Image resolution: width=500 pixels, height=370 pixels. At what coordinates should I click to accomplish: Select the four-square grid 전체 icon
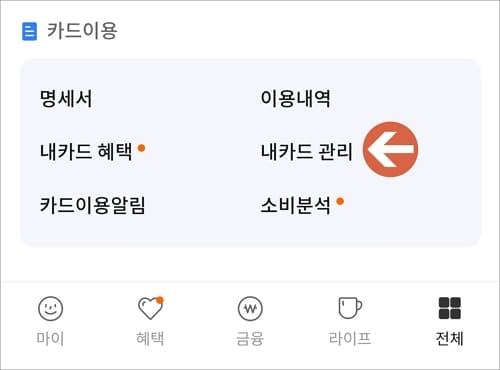[x=450, y=308]
